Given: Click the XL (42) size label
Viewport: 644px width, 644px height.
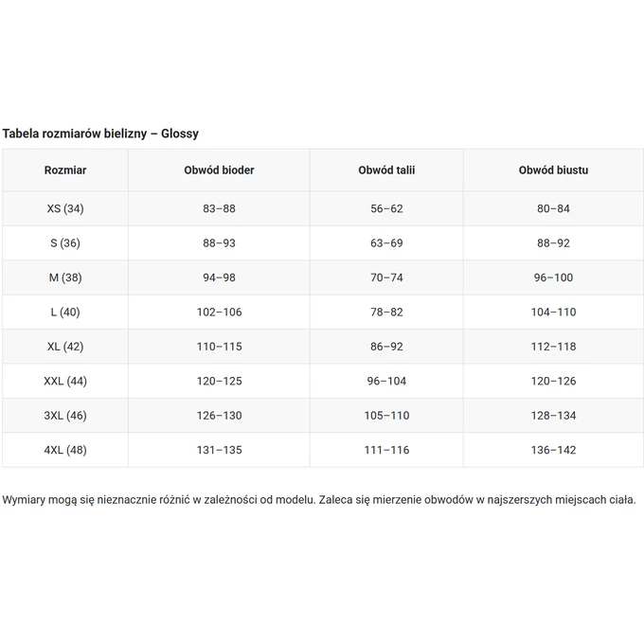Looking at the screenshot, I should pyautogui.click(x=65, y=347).
